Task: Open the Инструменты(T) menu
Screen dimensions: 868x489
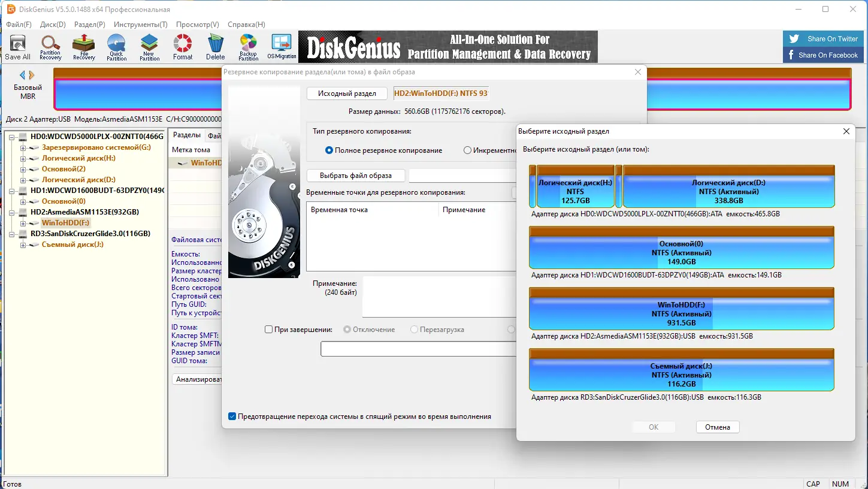Action: coord(141,25)
